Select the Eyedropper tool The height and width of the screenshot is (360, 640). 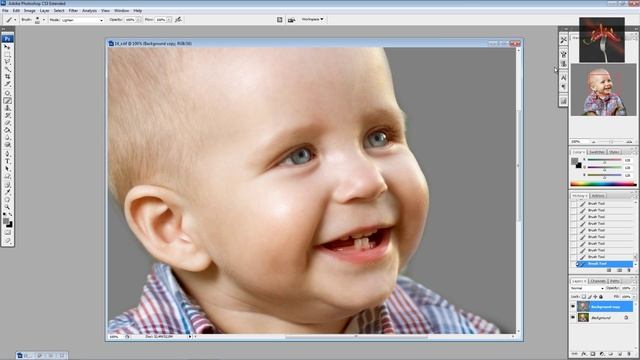point(7,193)
